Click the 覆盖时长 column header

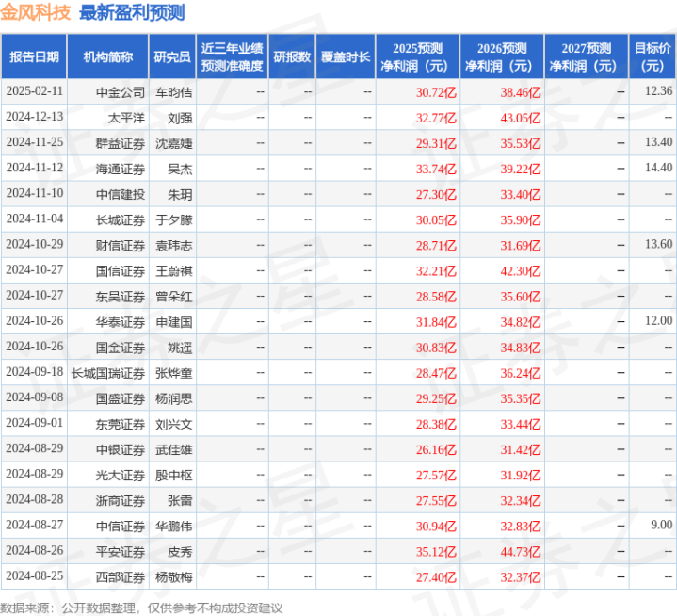pos(346,57)
